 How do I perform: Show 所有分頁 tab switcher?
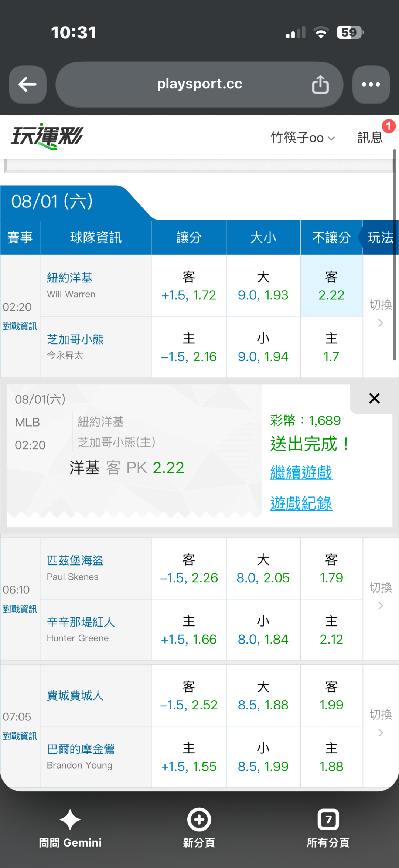(328, 828)
